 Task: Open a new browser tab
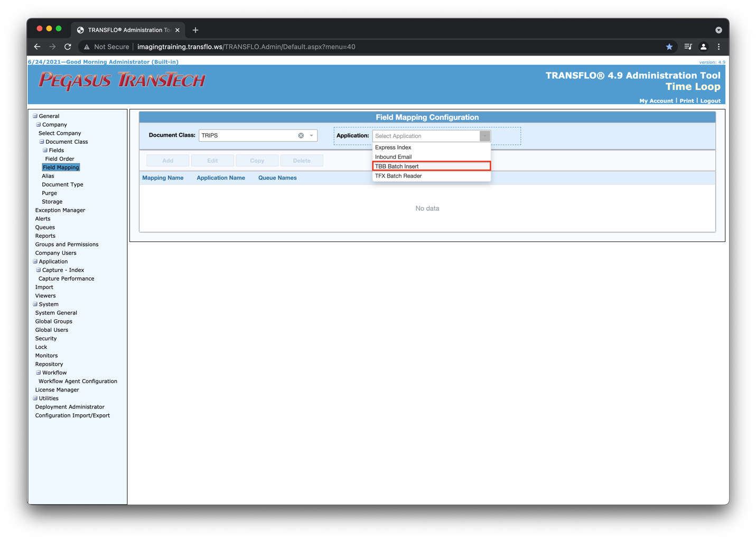tap(197, 30)
